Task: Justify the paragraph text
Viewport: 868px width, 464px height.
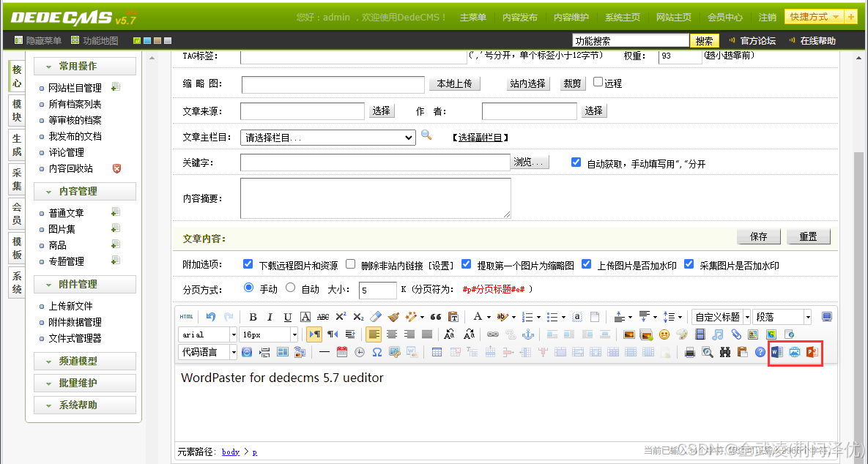Action: click(x=427, y=334)
